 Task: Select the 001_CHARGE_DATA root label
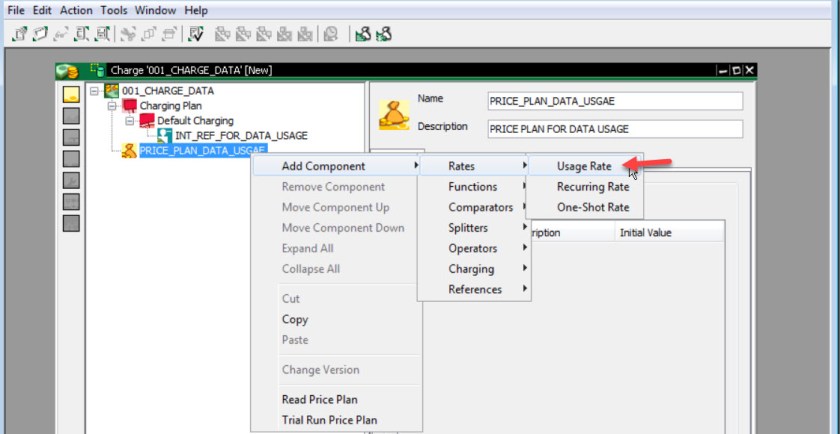click(168, 91)
